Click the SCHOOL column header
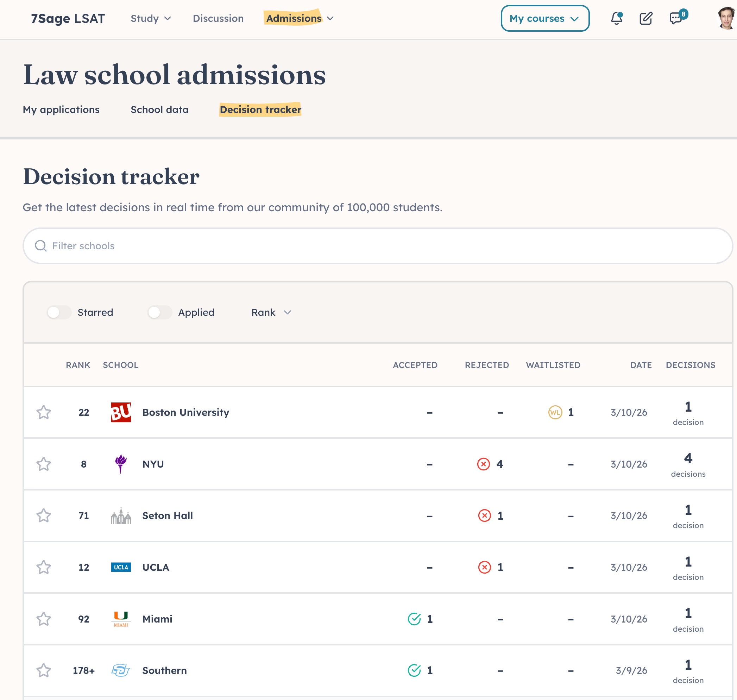Screen dimensions: 737x700 pos(120,365)
